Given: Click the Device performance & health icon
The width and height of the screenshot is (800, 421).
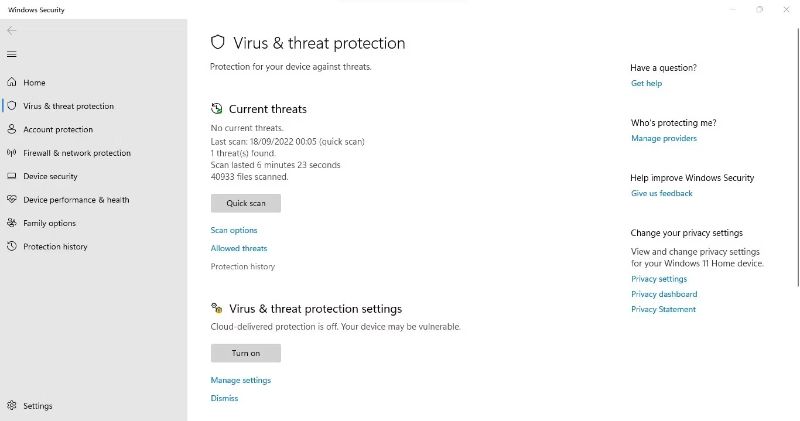Looking at the screenshot, I should pyautogui.click(x=12, y=200).
